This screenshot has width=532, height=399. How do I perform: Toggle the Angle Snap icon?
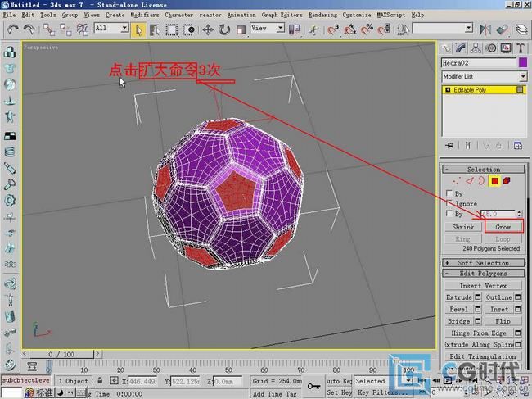(349, 29)
